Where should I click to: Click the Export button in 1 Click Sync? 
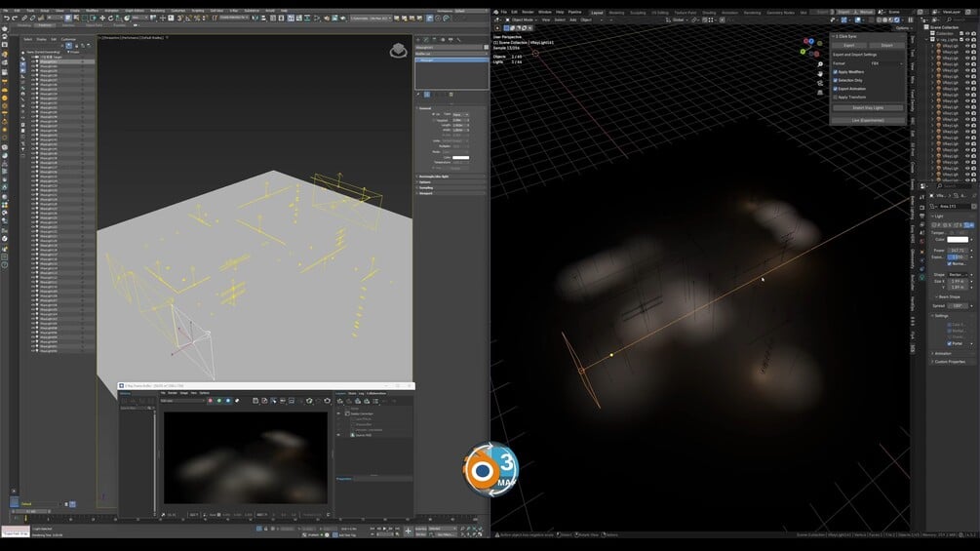tap(848, 45)
